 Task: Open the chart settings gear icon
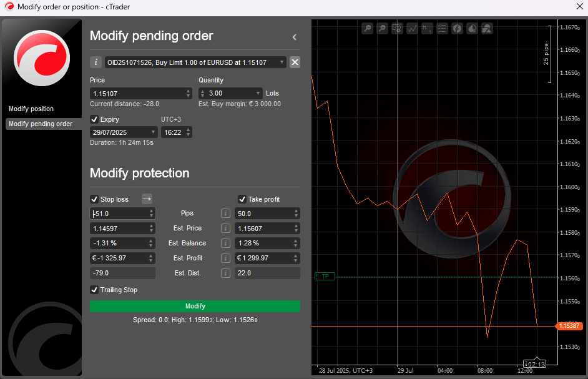[397, 28]
